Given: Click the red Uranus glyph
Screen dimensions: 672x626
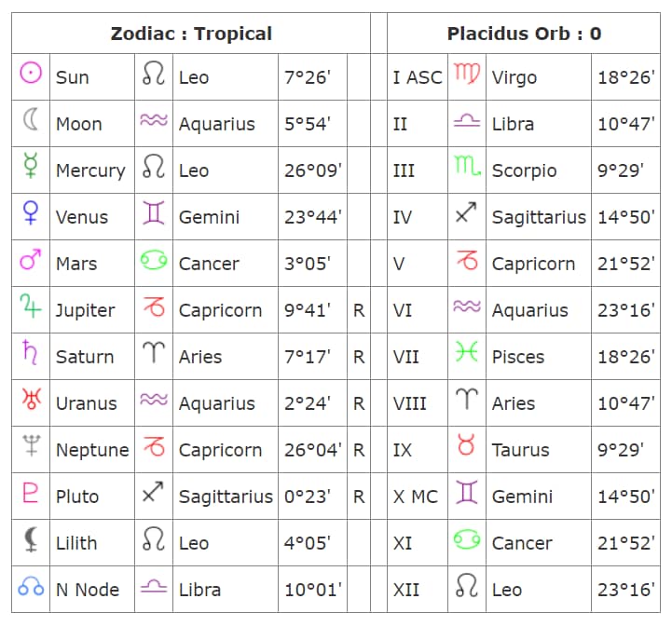Looking at the screenshot, I should point(31,401).
